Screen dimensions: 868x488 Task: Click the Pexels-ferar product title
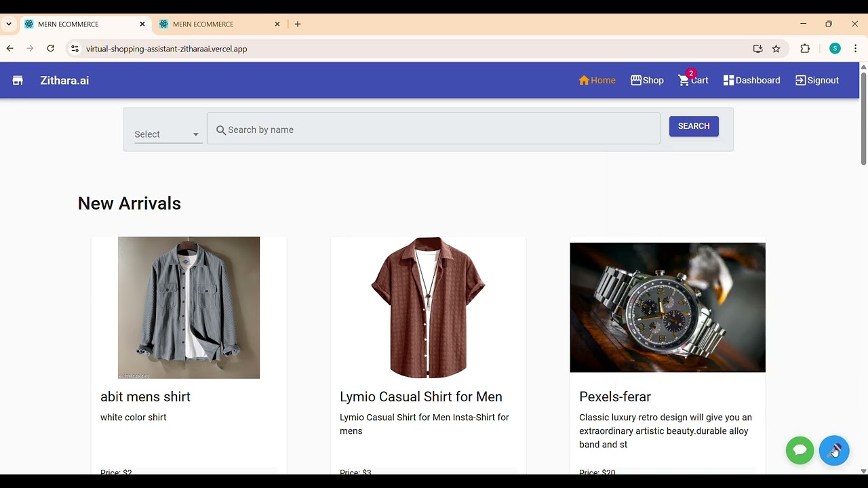pyautogui.click(x=615, y=396)
